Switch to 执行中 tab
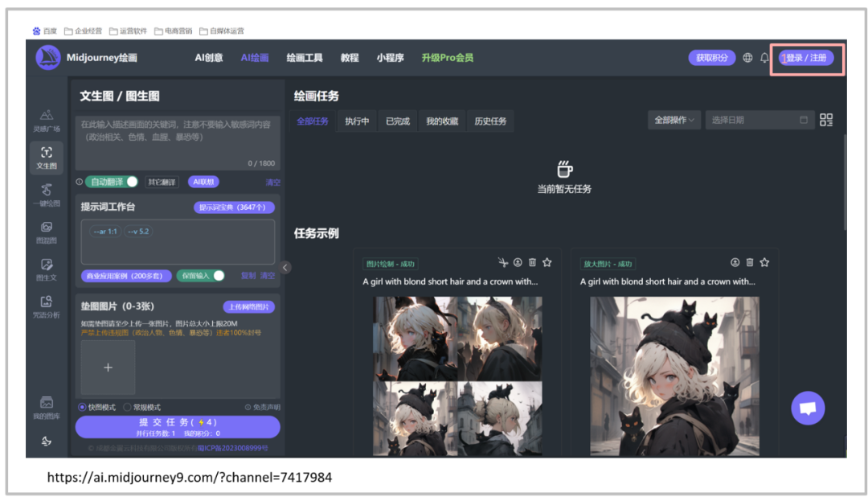Screen dimensions: 868x497 (x=357, y=121)
